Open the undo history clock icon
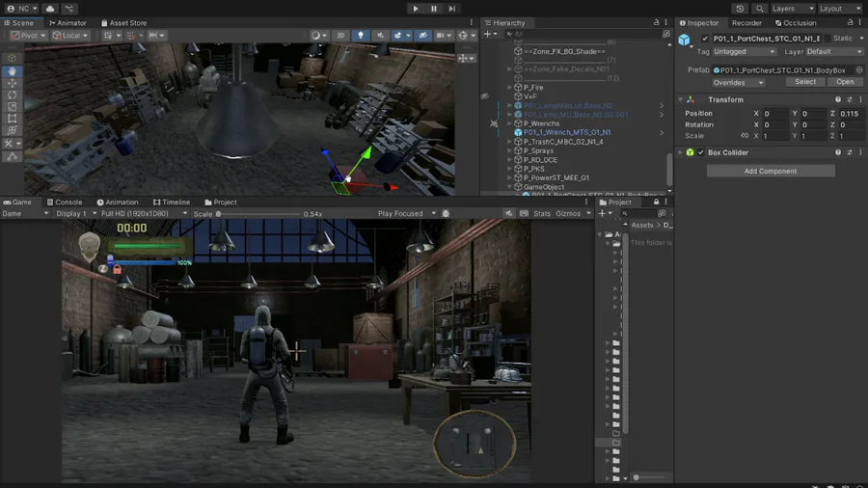Screen dimensions: 868x488 pos(740,9)
